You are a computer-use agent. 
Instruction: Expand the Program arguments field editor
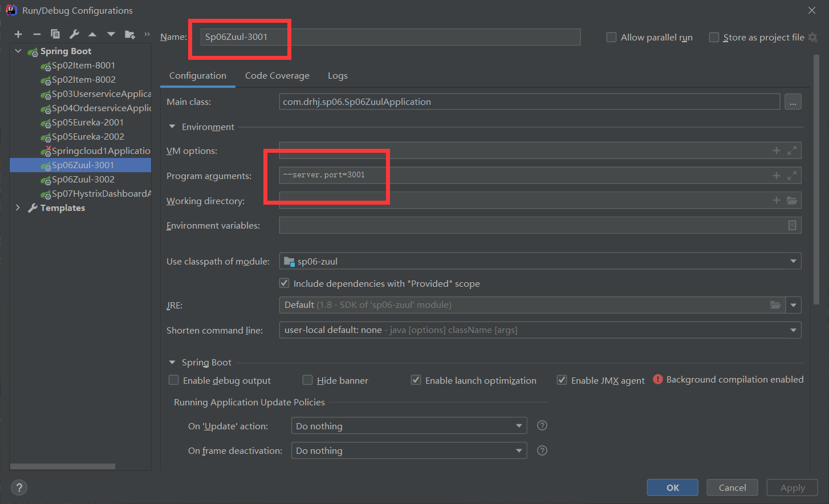792,176
